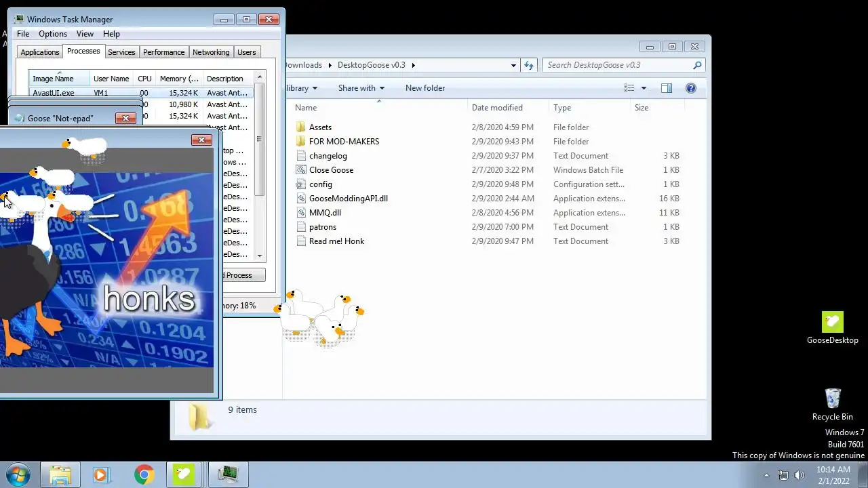Switch to the Performance tab
Viewport: 868px width, 488px height.
coord(163,52)
